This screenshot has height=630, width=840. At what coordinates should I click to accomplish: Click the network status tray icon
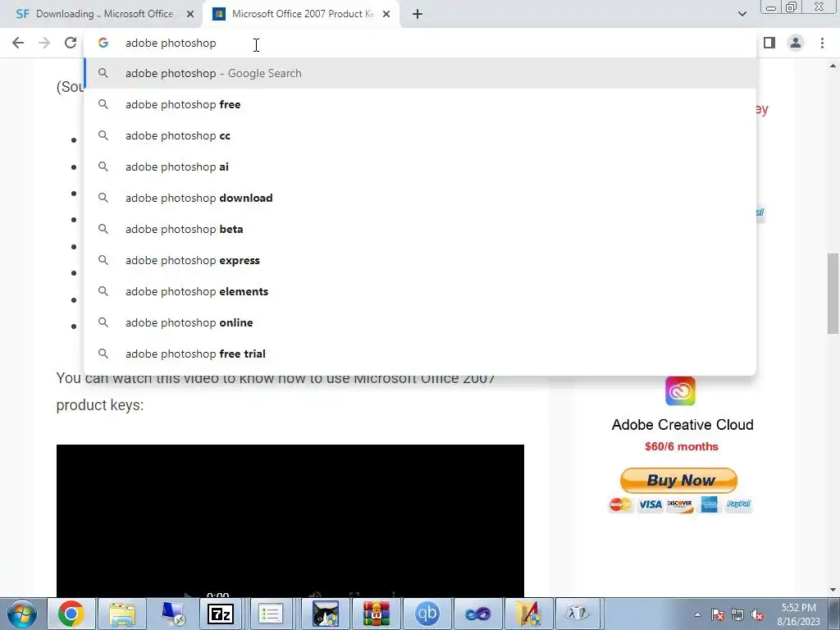(737, 614)
